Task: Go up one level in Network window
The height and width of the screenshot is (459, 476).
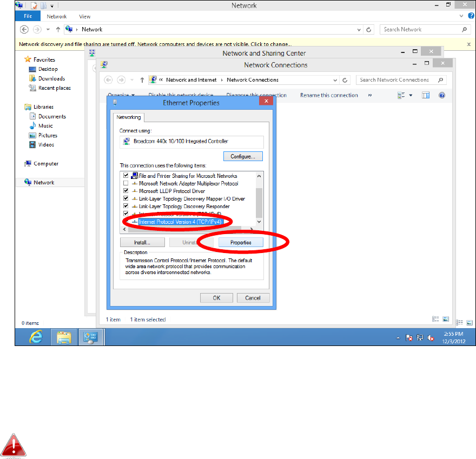Action: pyautogui.click(x=58, y=29)
